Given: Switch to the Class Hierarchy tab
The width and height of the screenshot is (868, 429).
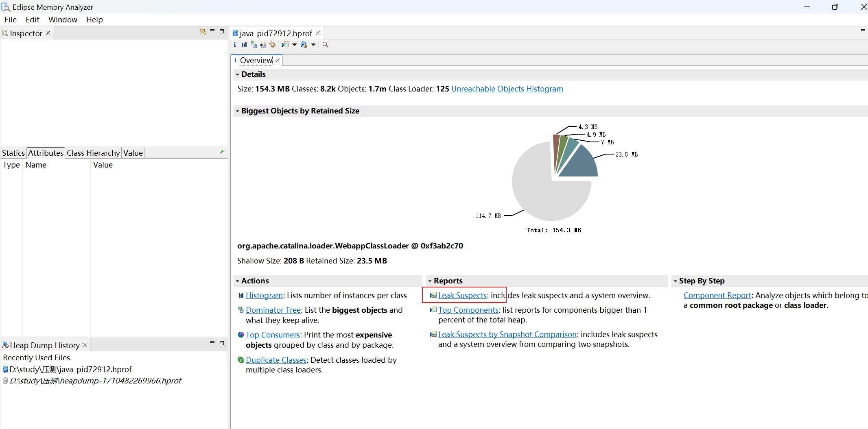Looking at the screenshot, I should (93, 152).
